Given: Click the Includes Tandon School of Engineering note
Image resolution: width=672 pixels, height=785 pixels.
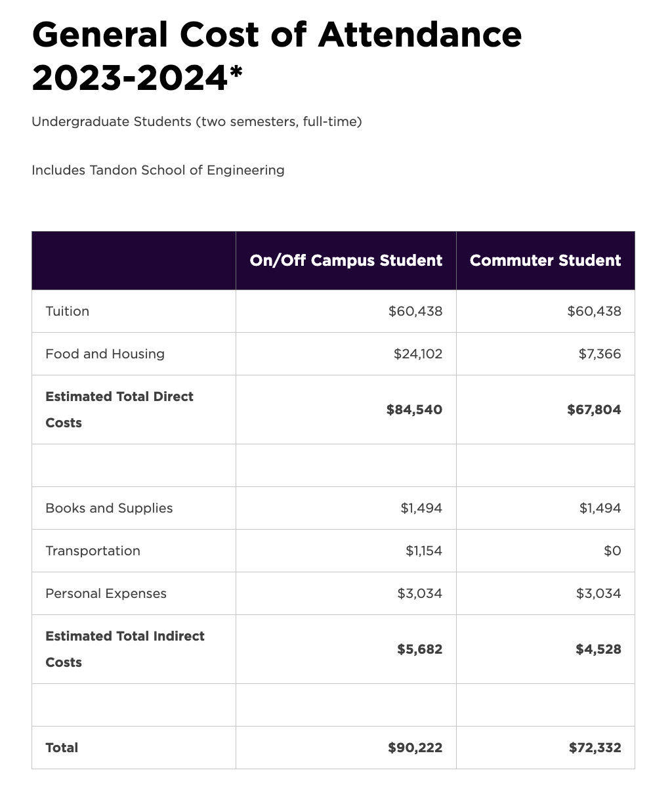Looking at the screenshot, I should 157,170.
